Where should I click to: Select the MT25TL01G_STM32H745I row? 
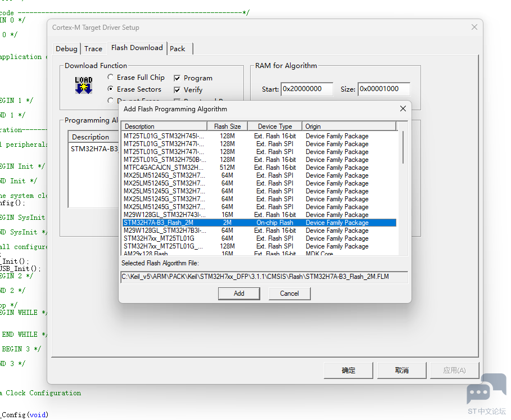tap(259, 136)
